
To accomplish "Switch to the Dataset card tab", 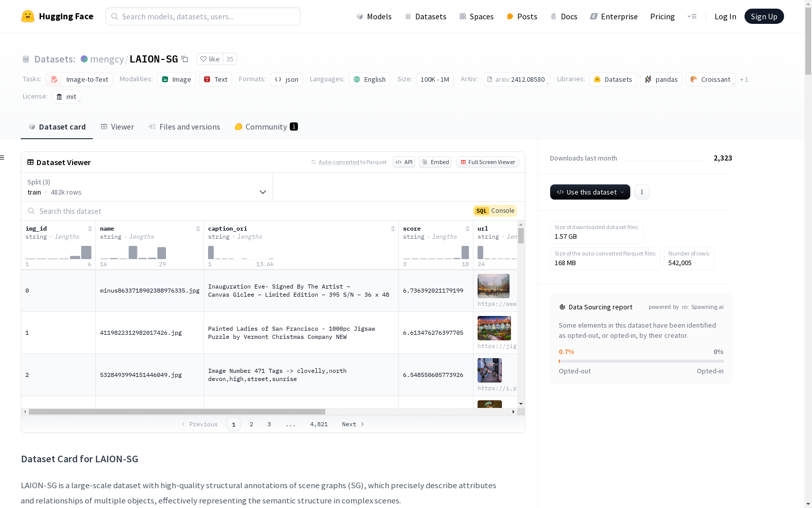I will click(x=57, y=127).
